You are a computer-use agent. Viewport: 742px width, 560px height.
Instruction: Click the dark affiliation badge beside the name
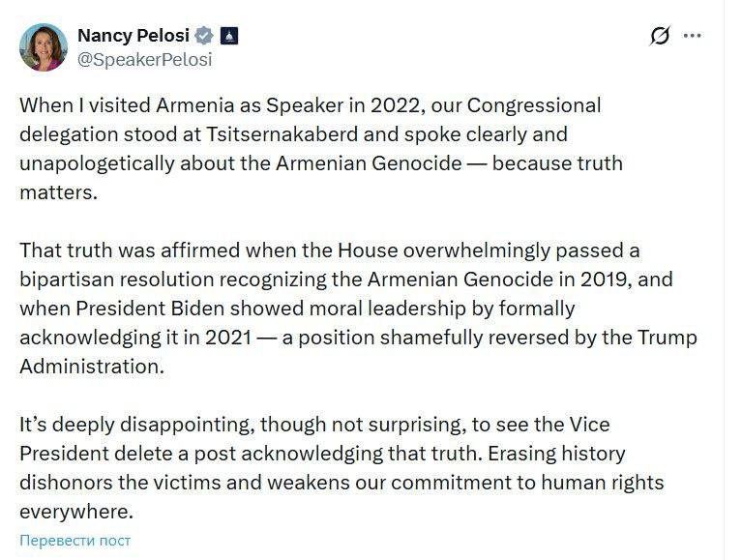tap(229, 37)
